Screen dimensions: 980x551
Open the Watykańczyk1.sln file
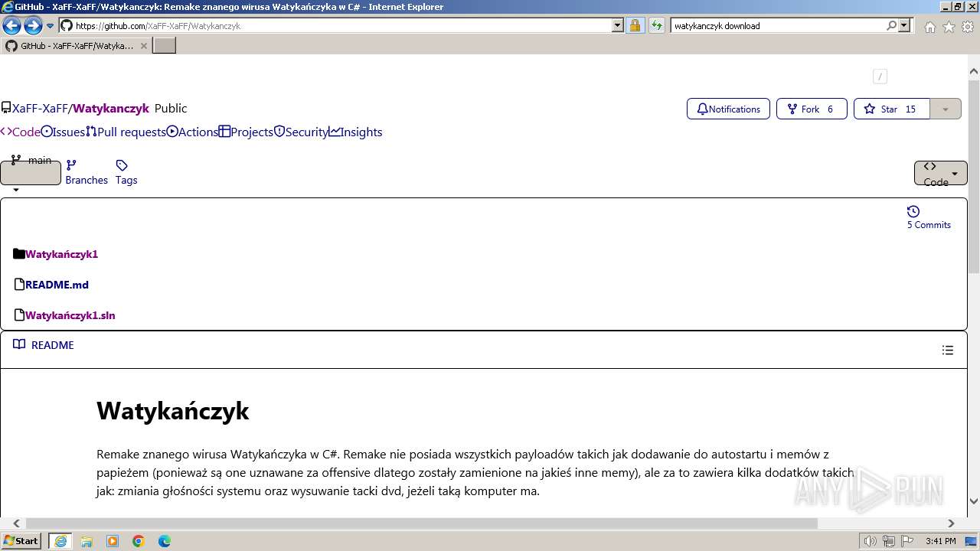(x=70, y=315)
